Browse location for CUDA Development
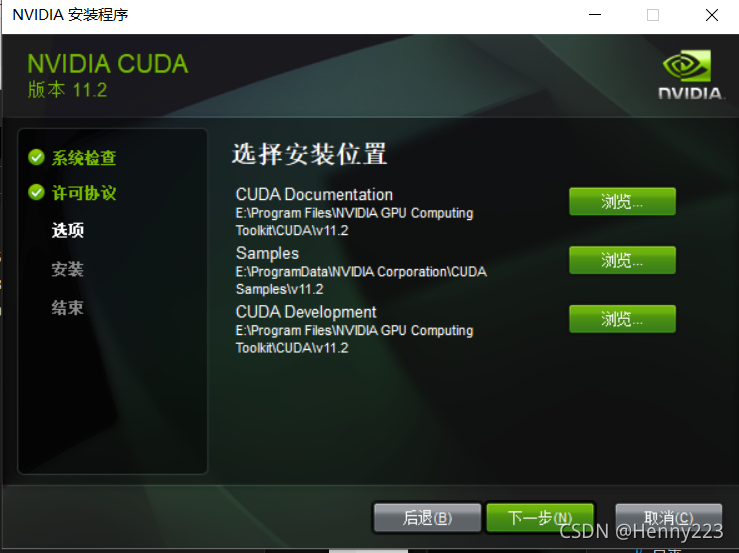The width and height of the screenshot is (739, 553). 622,319
